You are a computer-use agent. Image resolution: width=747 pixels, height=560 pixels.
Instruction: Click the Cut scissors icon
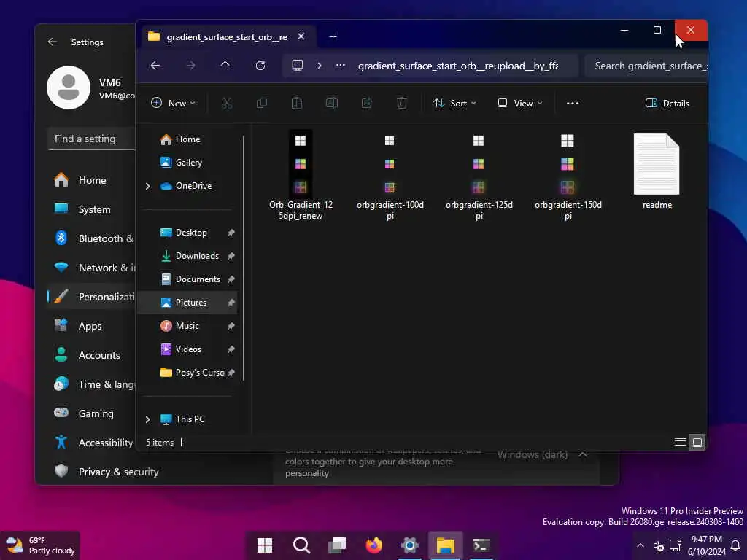pos(227,103)
